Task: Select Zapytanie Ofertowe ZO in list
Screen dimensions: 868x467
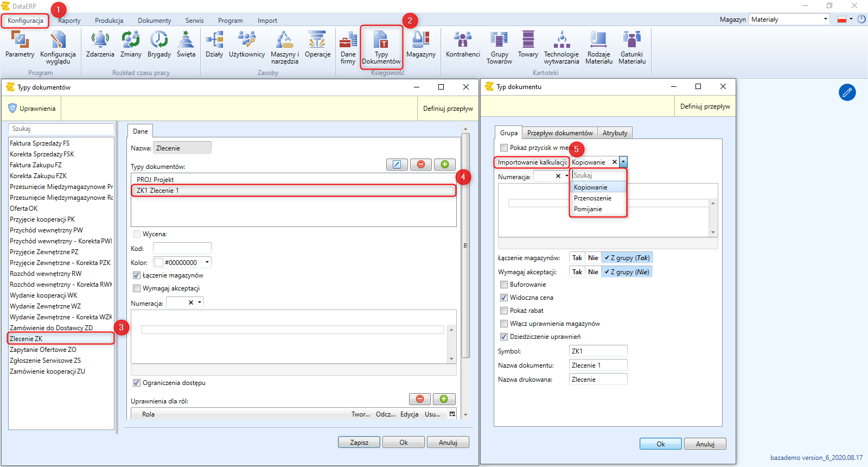Action: click(43, 350)
